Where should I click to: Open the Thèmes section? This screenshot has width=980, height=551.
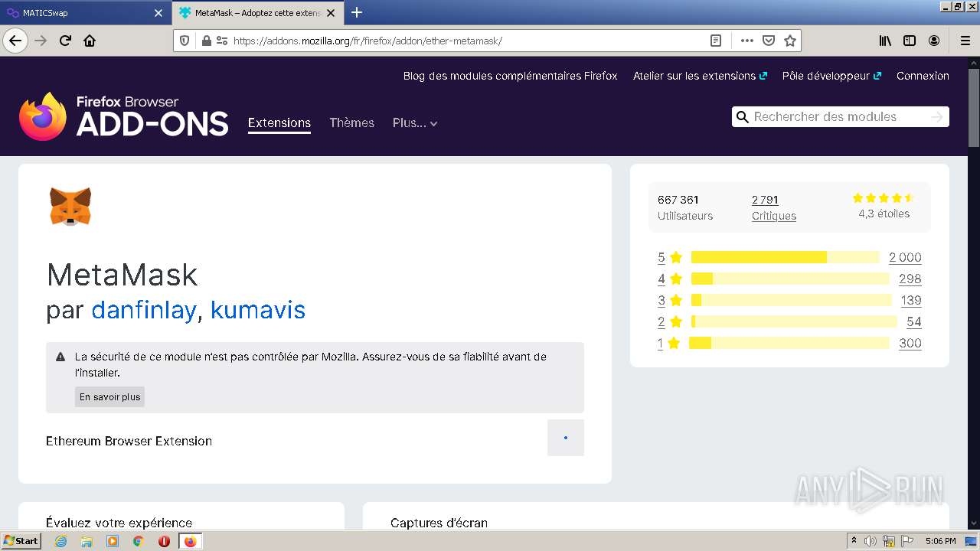click(x=351, y=122)
